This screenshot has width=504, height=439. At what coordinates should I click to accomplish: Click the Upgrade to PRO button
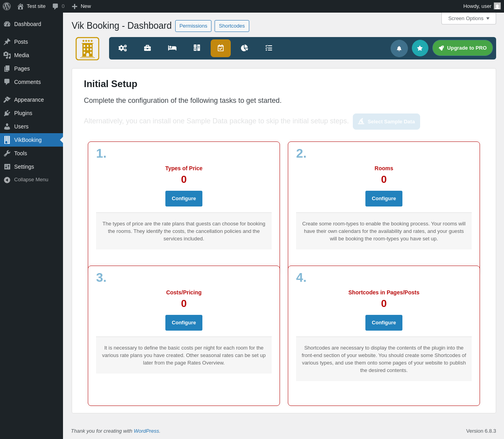(463, 48)
